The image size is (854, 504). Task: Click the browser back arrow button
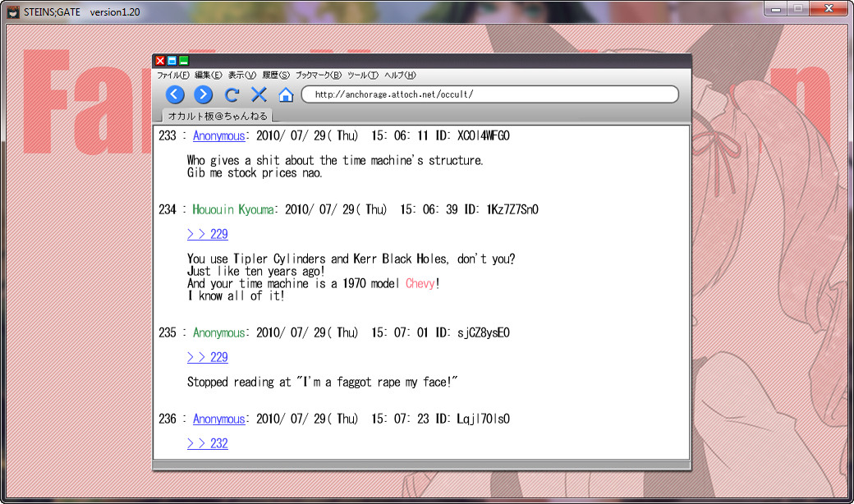[175, 94]
